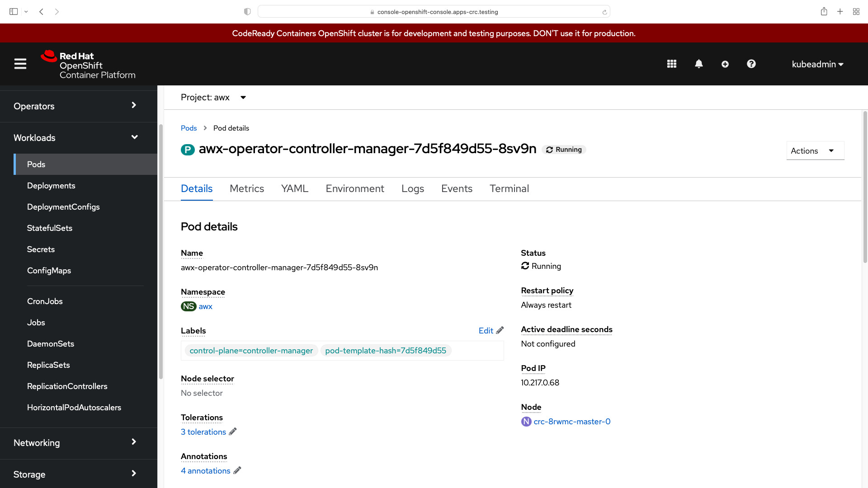
Task: Click the help question mark icon
Action: click(x=751, y=64)
